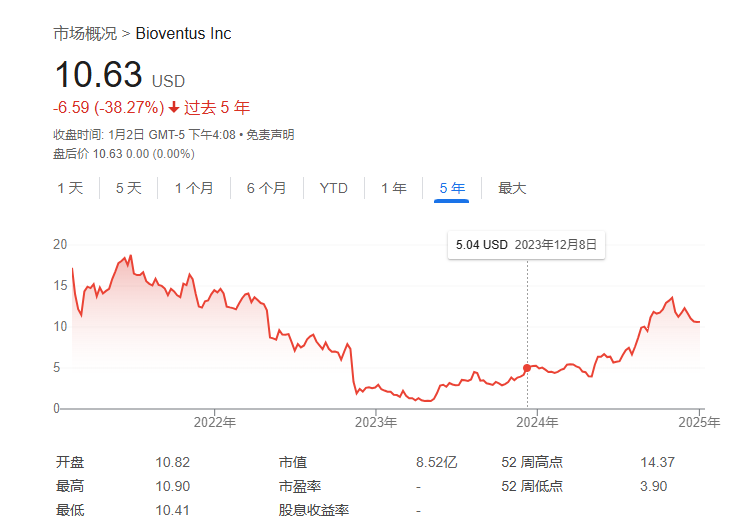Click the 52 周高点 label
Image resolution: width=751 pixels, height=526 pixels.
tap(532, 462)
